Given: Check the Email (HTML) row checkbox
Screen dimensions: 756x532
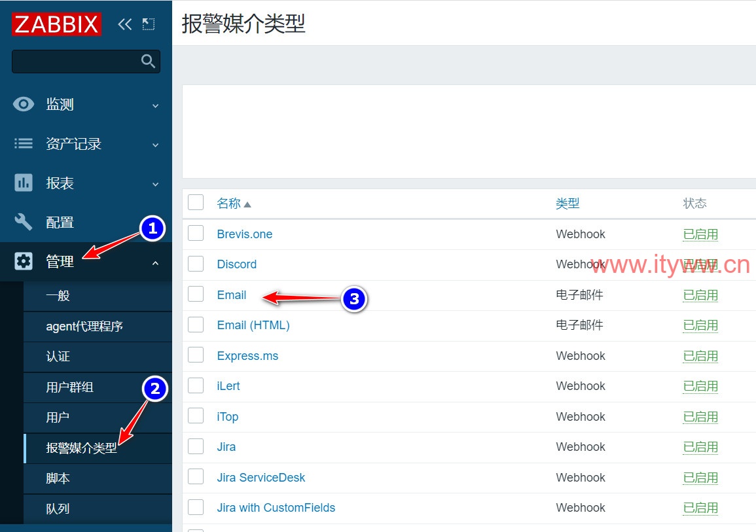Looking at the screenshot, I should click(x=196, y=325).
